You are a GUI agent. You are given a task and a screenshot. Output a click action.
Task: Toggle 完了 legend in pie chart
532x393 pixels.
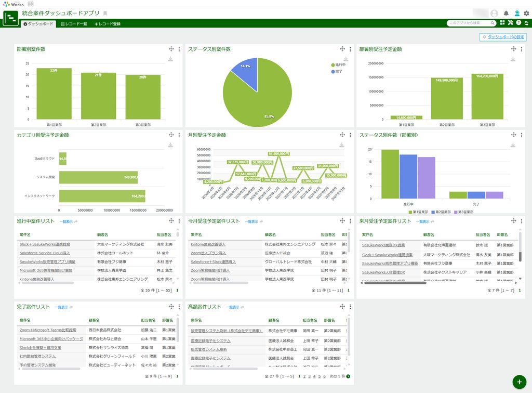coord(337,72)
